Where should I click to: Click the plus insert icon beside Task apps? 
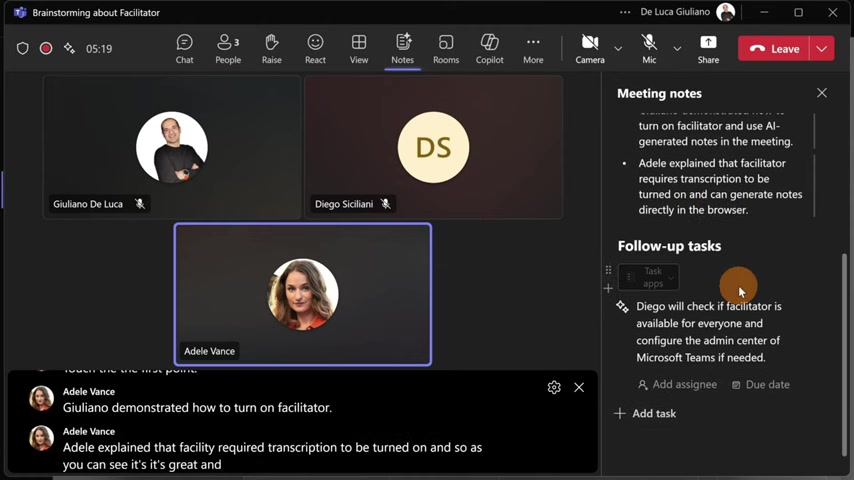pyautogui.click(x=608, y=288)
